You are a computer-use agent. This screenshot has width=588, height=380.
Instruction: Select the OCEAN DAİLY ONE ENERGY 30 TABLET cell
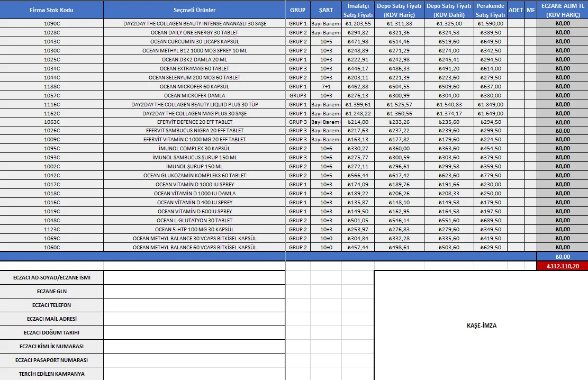click(x=194, y=32)
